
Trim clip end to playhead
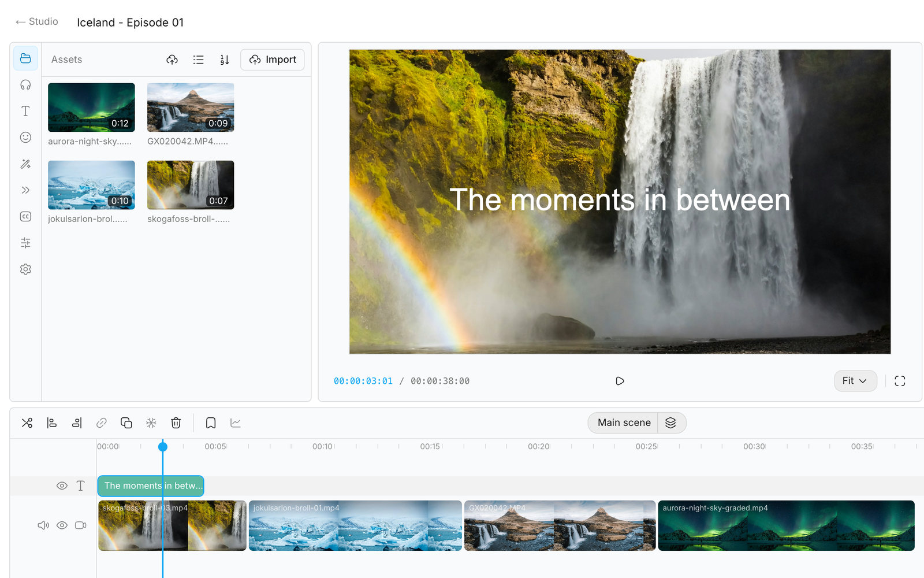tap(77, 423)
